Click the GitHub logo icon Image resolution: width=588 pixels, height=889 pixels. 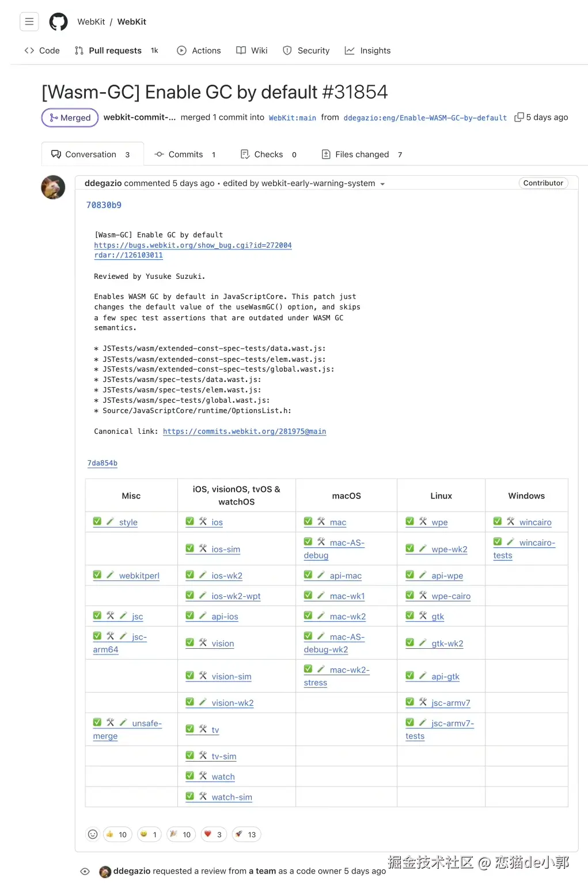pos(58,22)
